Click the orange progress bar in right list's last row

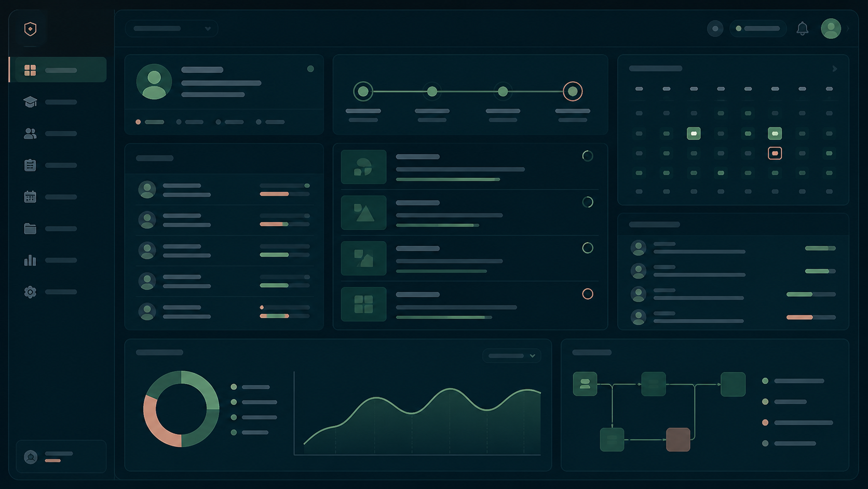point(799,317)
